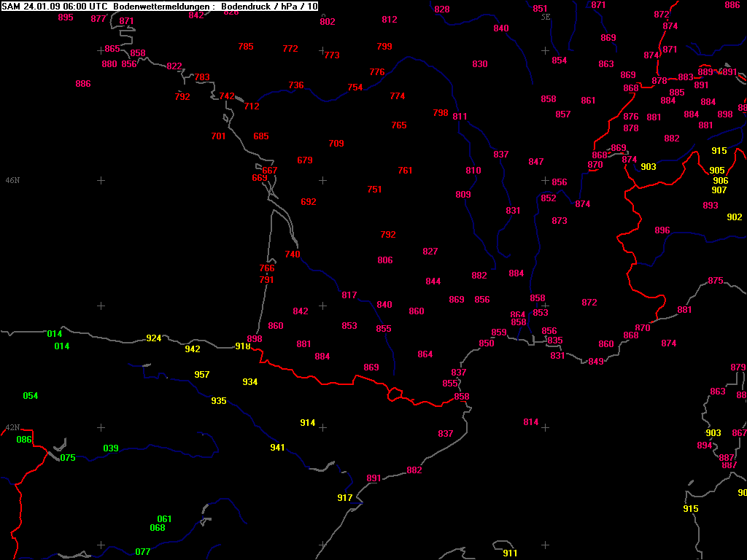Image resolution: width=747 pixels, height=560 pixels.
Task: Click the red 751 station value
Action: point(374,190)
